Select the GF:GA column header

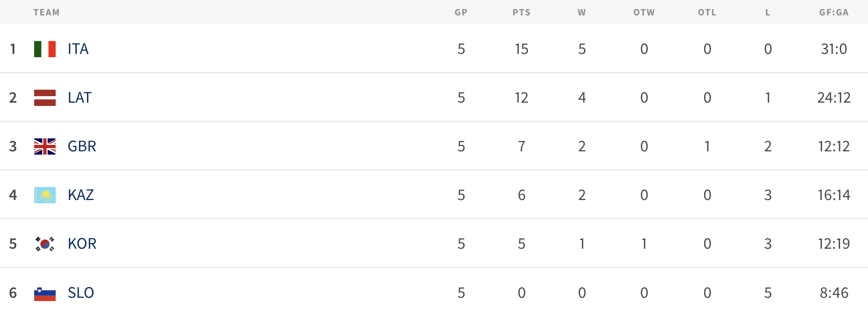pyautogui.click(x=834, y=13)
